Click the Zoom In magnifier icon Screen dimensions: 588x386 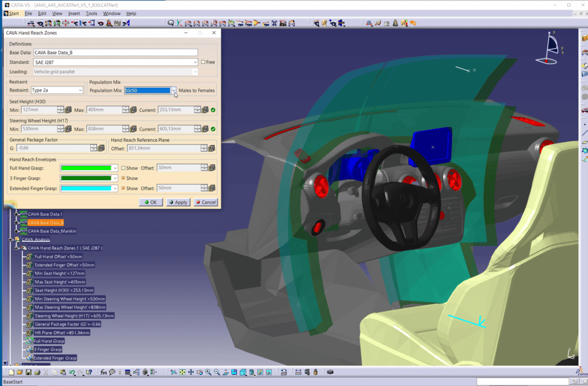(x=208, y=372)
